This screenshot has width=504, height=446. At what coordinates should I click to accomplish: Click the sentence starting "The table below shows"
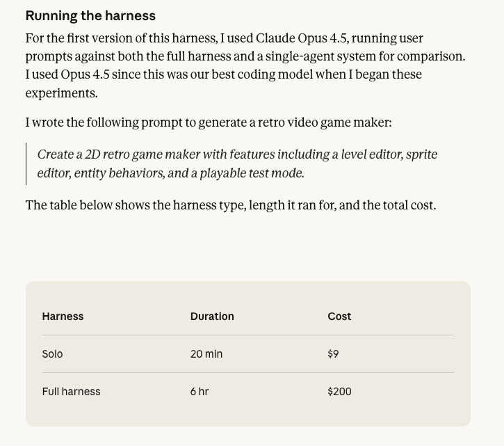[x=230, y=205]
